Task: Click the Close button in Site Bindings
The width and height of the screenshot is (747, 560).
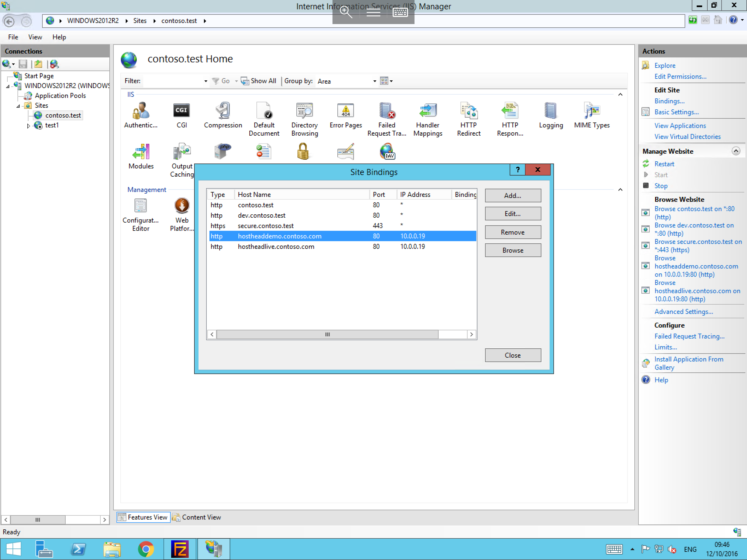Action: point(513,355)
